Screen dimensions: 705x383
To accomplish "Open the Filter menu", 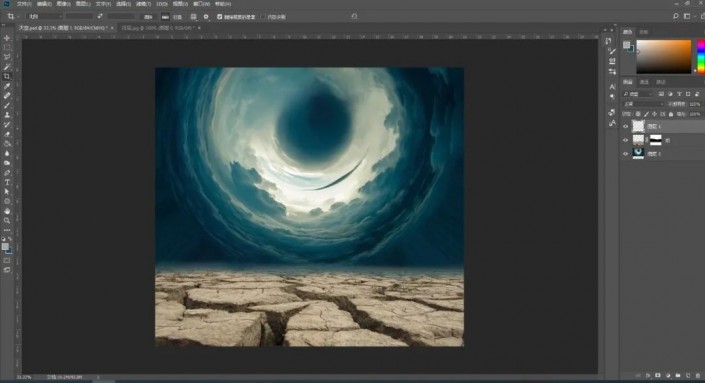I will pos(143,4).
